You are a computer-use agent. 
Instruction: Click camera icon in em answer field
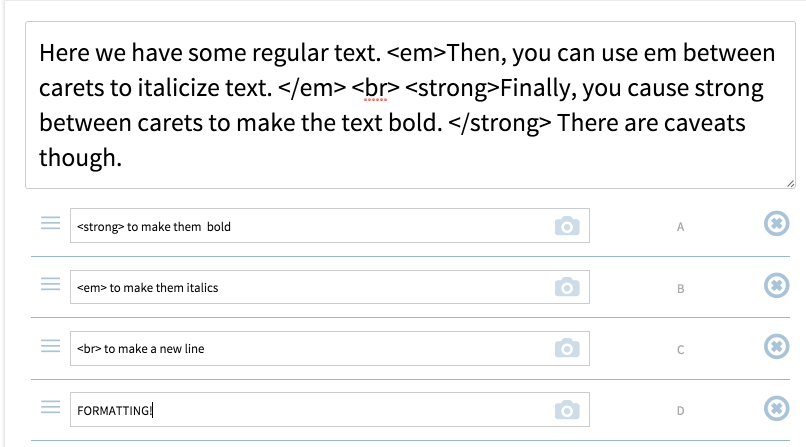(x=567, y=288)
